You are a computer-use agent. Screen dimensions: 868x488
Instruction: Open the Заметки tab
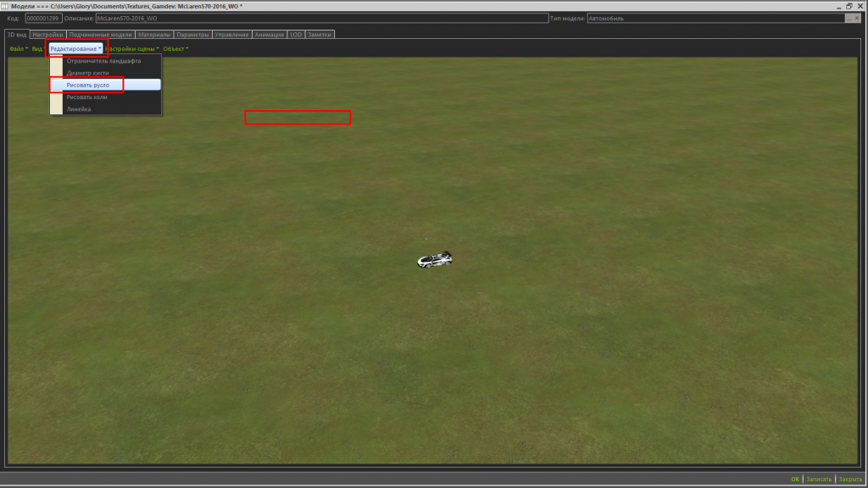[320, 34]
